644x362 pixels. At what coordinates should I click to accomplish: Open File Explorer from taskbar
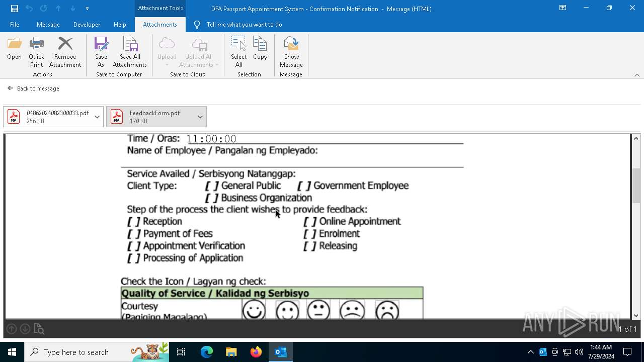point(231,352)
